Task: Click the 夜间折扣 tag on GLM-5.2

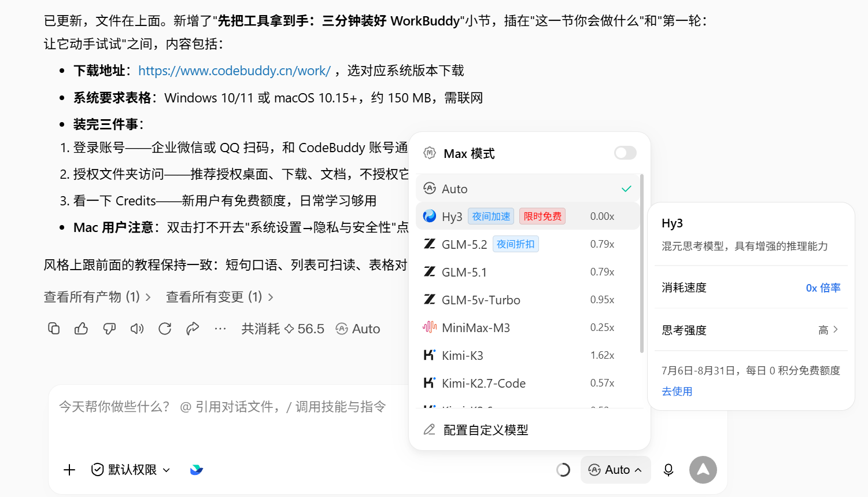Action: coord(515,244)
